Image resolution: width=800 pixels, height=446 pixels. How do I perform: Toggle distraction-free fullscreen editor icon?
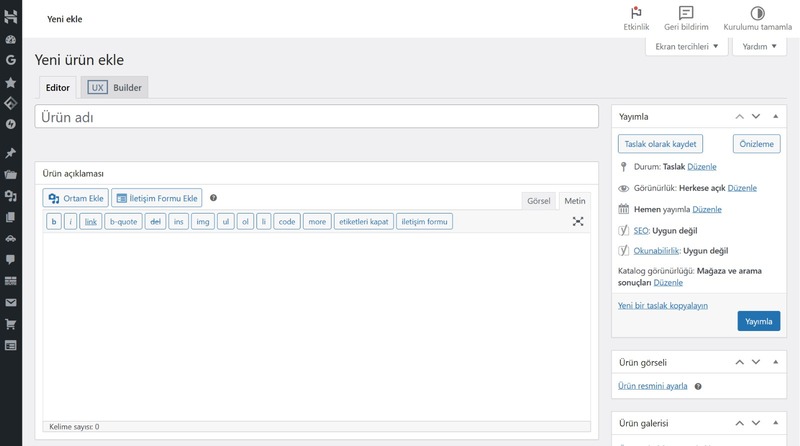578,221
